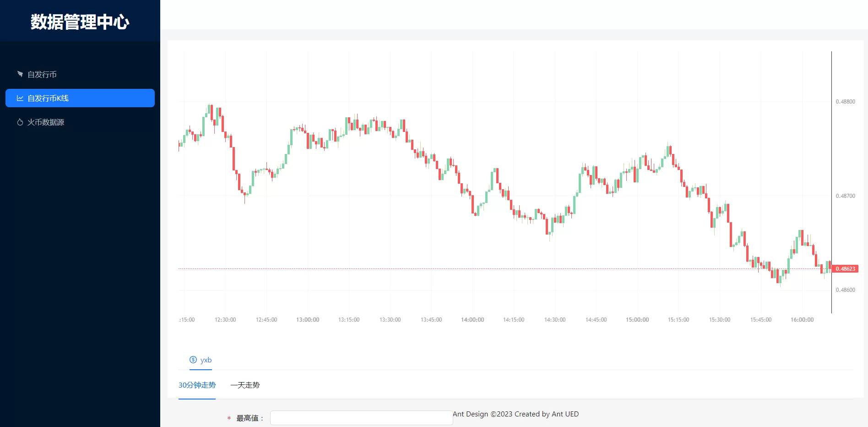Switch to the 一天走势 tab
This screenshot has height=427, width=868.
[245, 385]
